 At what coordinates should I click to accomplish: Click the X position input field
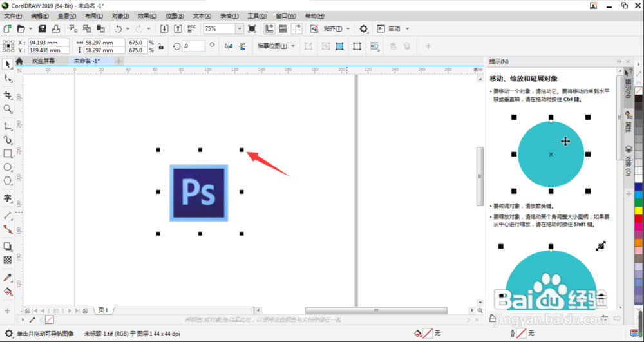click(49, 43)
